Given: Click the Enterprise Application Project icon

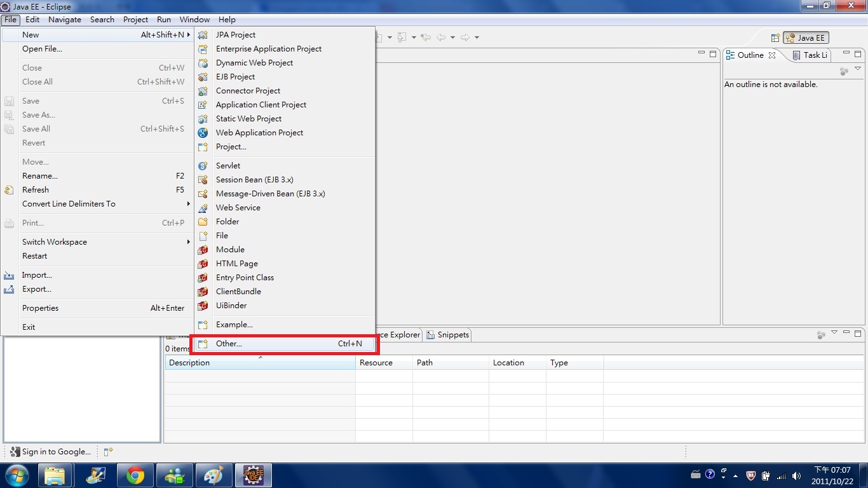Looking at the screenshot, I should (203, 49).
